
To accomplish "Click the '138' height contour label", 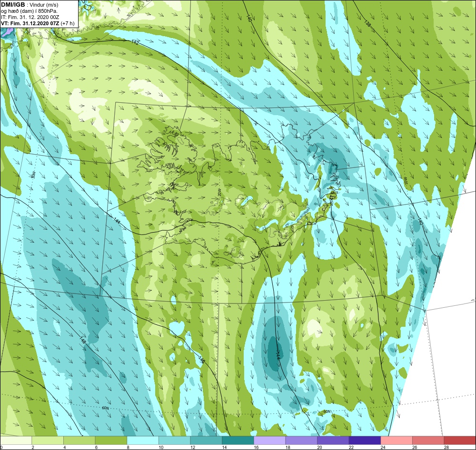I will [x=367, y=23].
